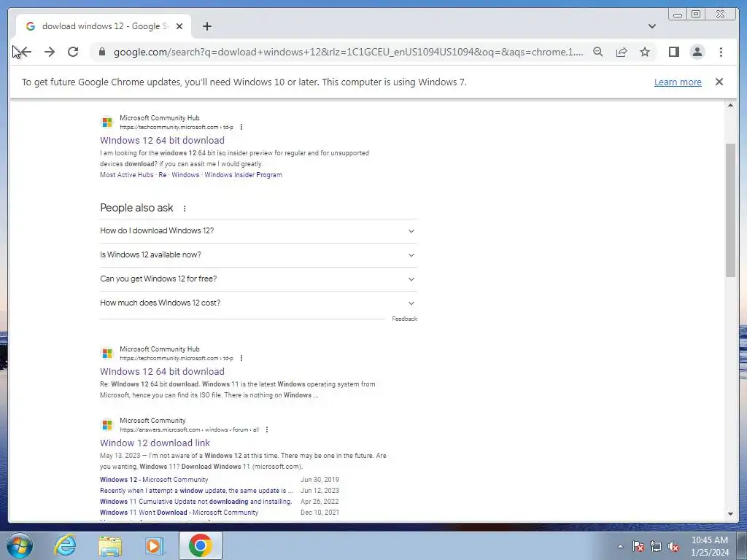Open the Chrome side panel icon
Viewport: 747px width, 560px height.
tap(673, 52)
